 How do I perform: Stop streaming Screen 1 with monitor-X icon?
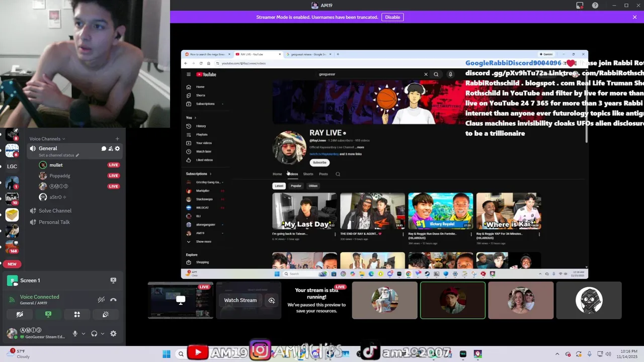(113, 280)
